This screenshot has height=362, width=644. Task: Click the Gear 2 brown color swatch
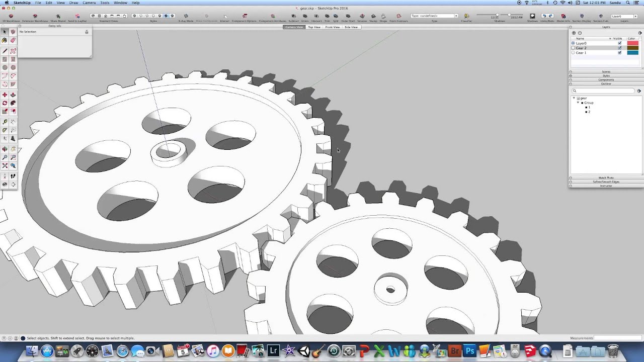632,48
